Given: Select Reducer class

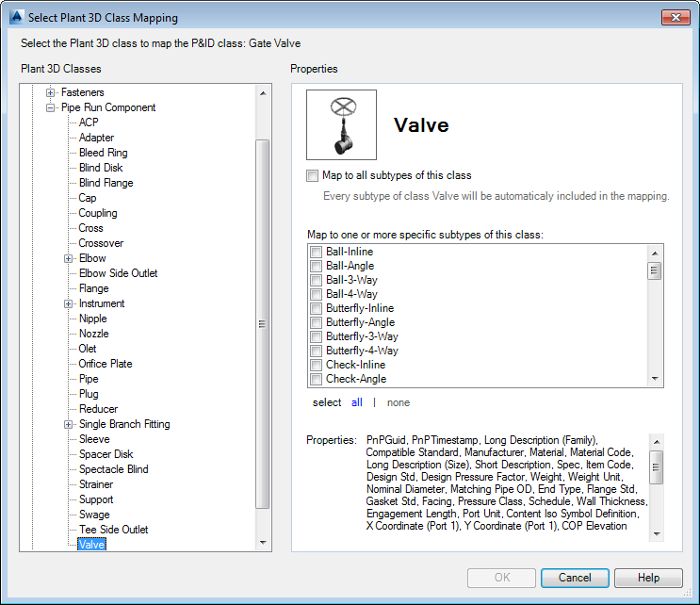Looking at the screenshot, I should pos(98,409).
